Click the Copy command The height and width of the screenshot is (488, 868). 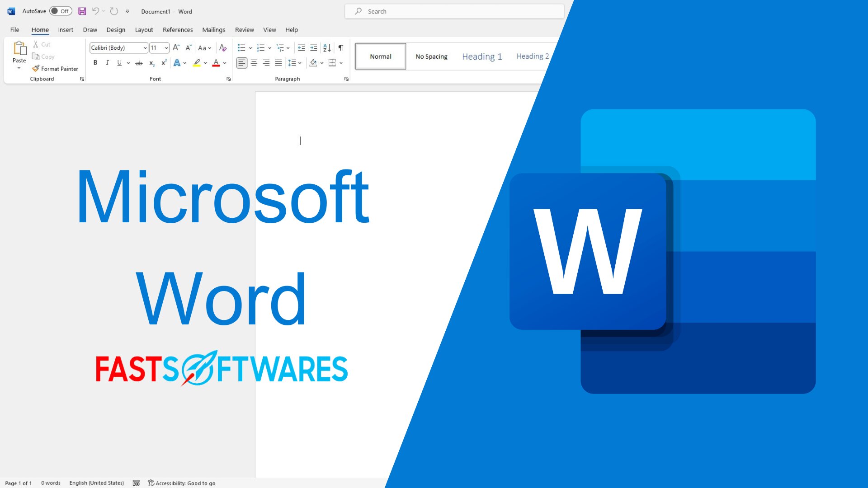point(43,56)
